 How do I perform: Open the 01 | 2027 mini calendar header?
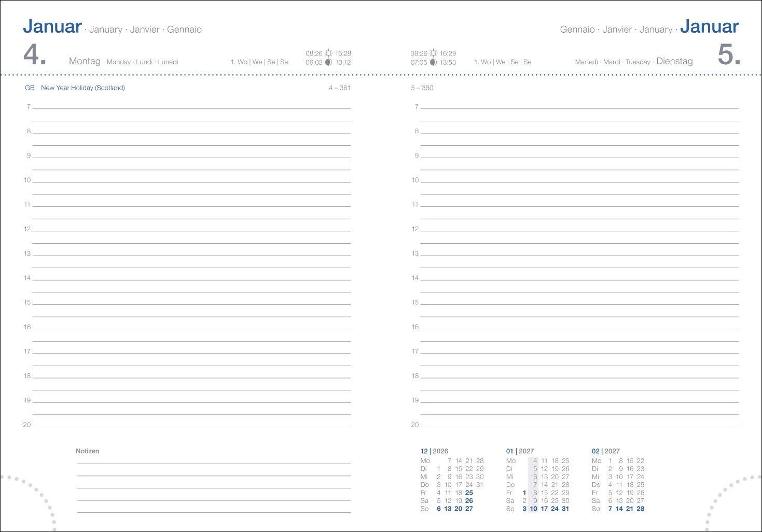coord(520,451)
